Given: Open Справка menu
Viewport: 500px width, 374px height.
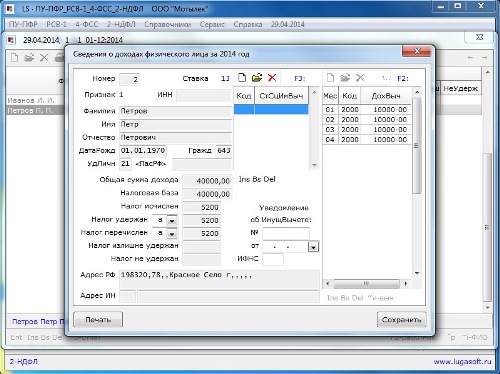Looking at the screenshot, I should (248, 24).
